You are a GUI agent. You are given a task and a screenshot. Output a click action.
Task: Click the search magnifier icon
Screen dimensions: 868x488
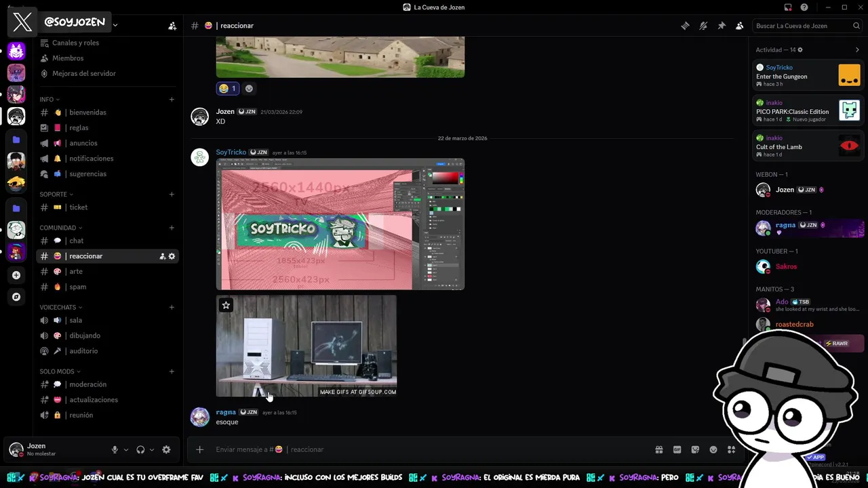(856, 26)
